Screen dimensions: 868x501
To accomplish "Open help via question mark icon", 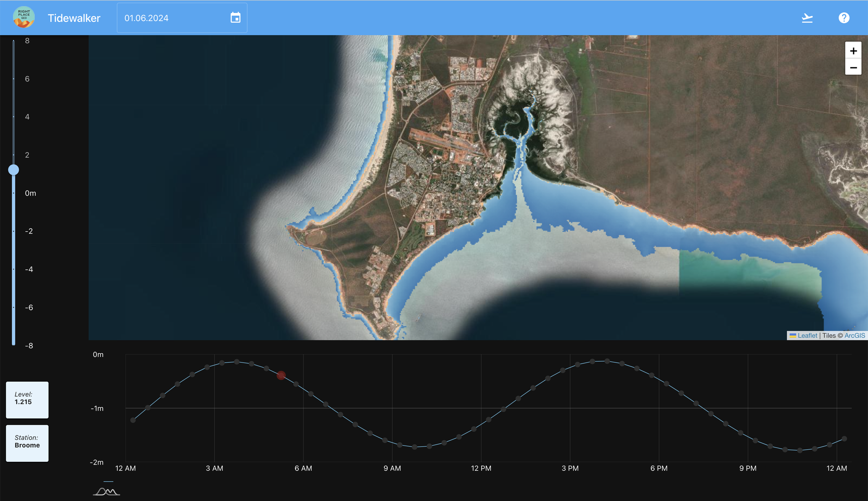I will pyautogui.click(x=844, y=18).
